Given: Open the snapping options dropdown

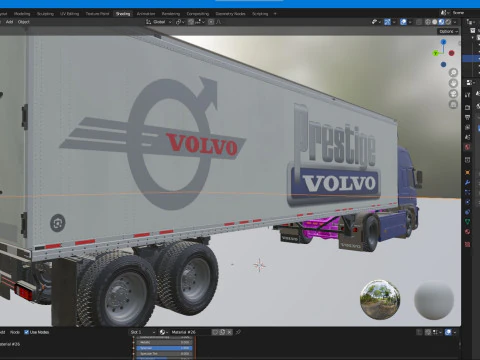Looking at the screenshot, I should (x=200, y=22).
